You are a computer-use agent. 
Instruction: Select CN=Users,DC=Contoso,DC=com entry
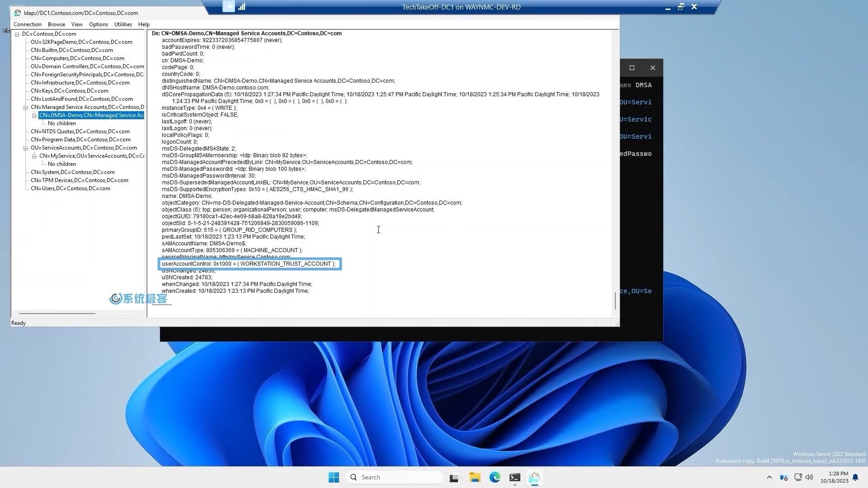click(x=71, y=188)
